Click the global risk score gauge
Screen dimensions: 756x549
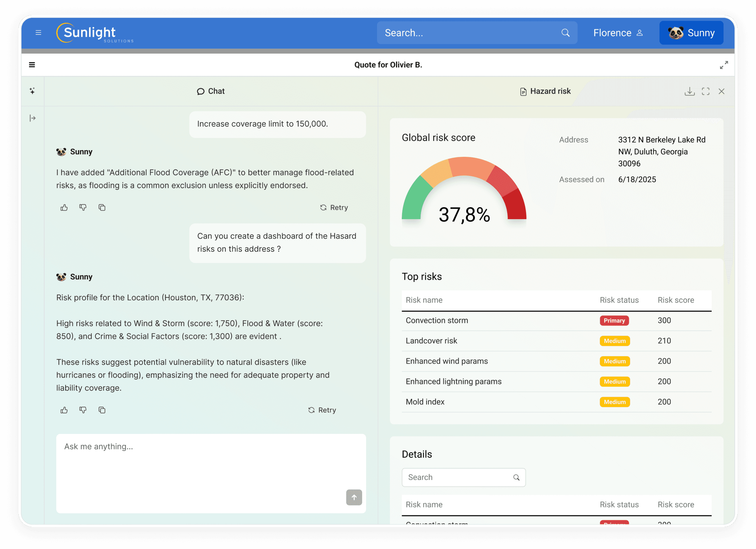464,193
